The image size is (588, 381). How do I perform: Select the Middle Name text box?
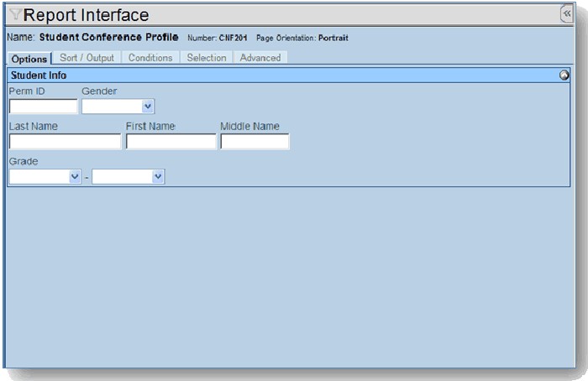255,142
